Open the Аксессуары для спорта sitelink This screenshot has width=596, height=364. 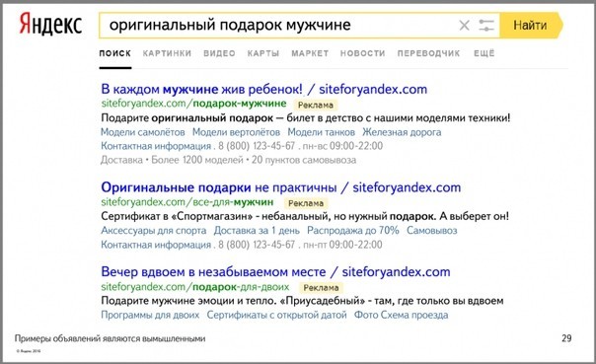pyautogui.click(x=154, y=231)
